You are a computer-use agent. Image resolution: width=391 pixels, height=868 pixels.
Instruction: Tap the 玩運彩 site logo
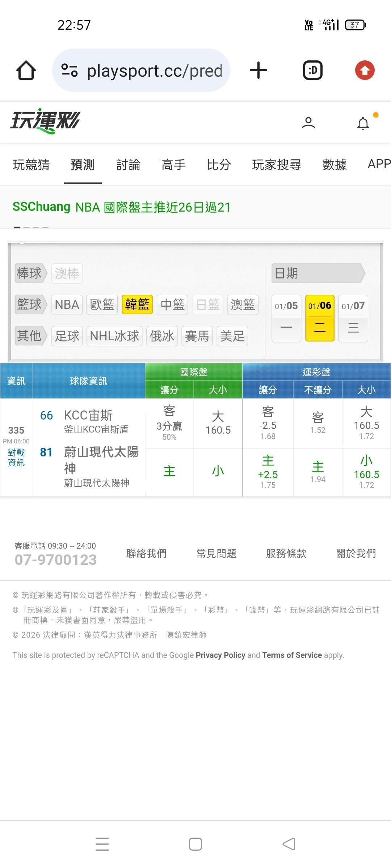(x=45, y=121)
